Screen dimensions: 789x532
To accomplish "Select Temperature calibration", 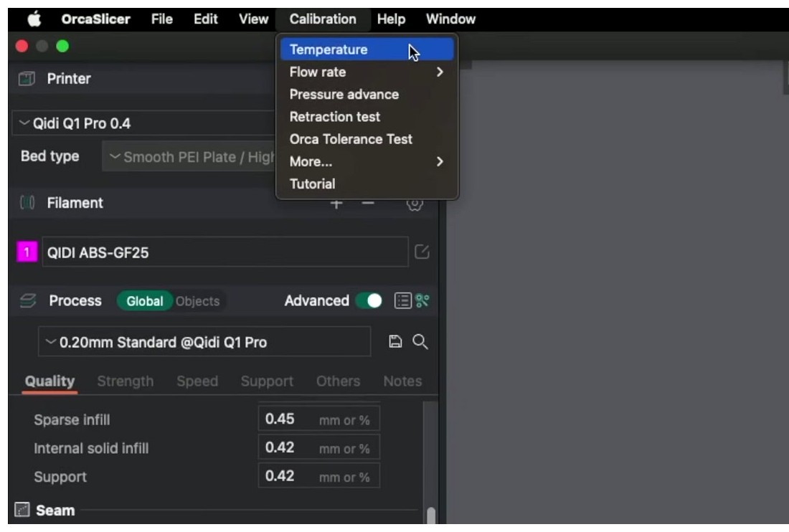I will [x=367, y=49].
